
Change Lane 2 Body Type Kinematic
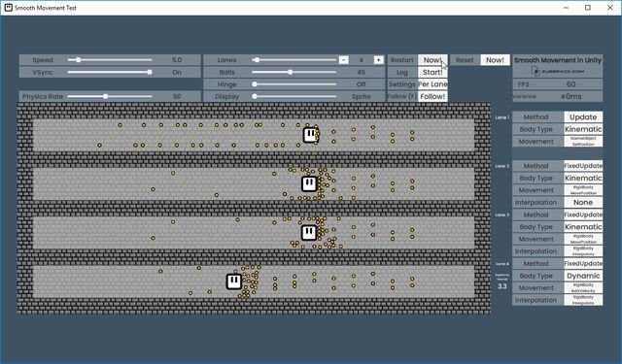click(583, 178)
